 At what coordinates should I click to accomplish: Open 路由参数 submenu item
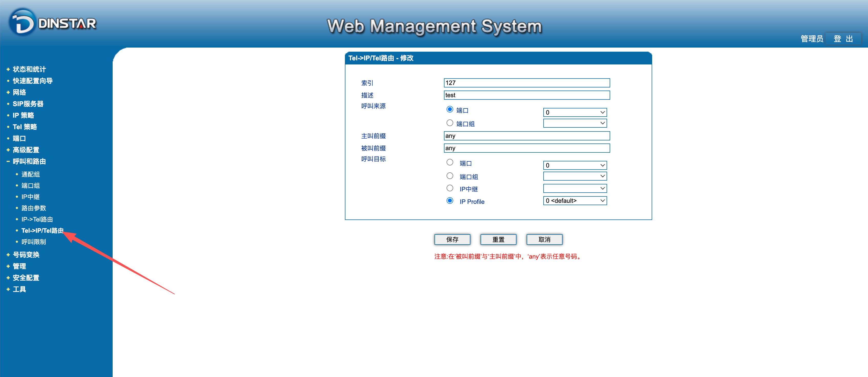(33, 208)
